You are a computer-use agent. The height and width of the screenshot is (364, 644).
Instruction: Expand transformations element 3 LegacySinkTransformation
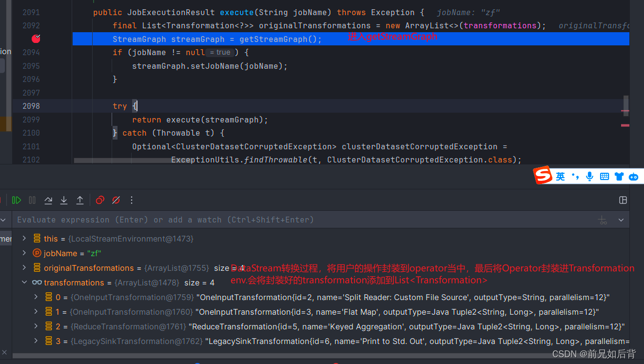36,341
